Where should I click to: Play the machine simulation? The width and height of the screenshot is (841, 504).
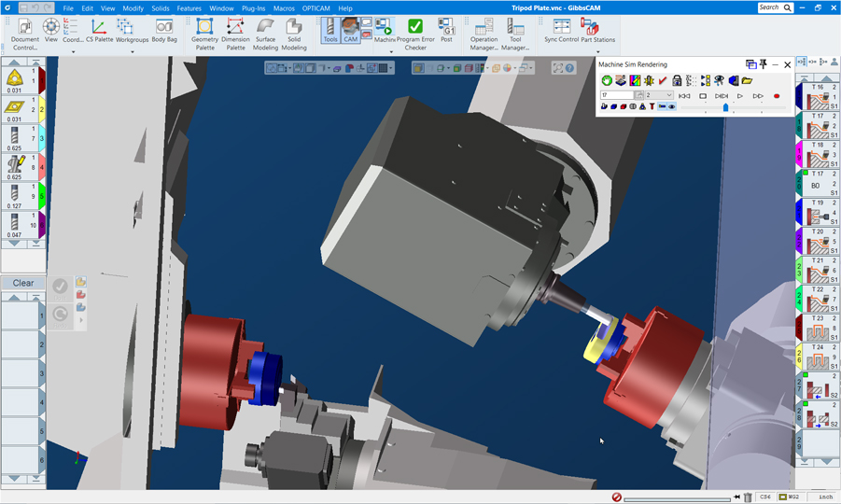(x=740, y=95)
